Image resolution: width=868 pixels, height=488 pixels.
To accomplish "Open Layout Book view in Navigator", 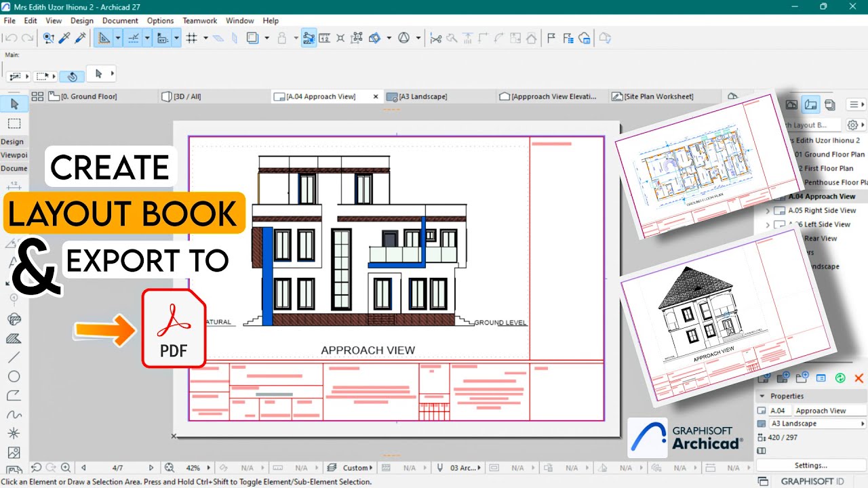I will click(810, 104).
